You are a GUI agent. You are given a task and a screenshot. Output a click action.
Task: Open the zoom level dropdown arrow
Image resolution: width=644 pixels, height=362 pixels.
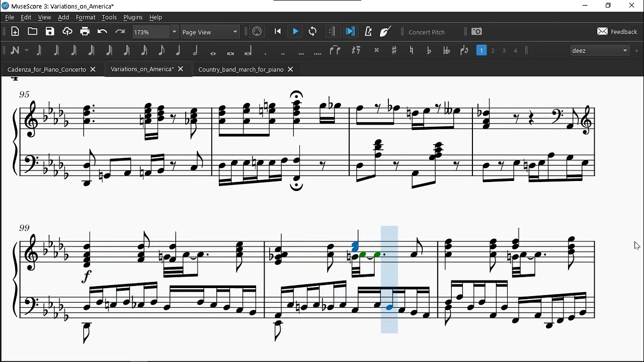pyautogui.click(x=174, y=32)
